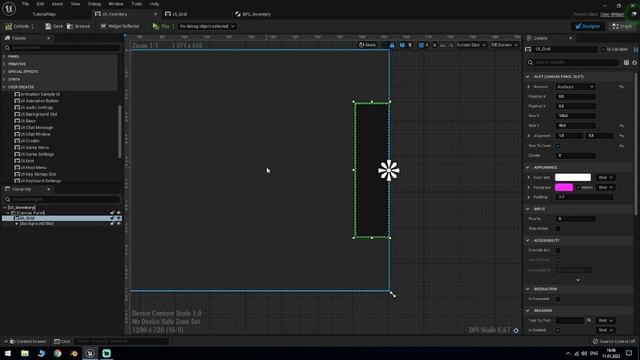Select Canvas Panel in hierarchy

tap(30, 213)
